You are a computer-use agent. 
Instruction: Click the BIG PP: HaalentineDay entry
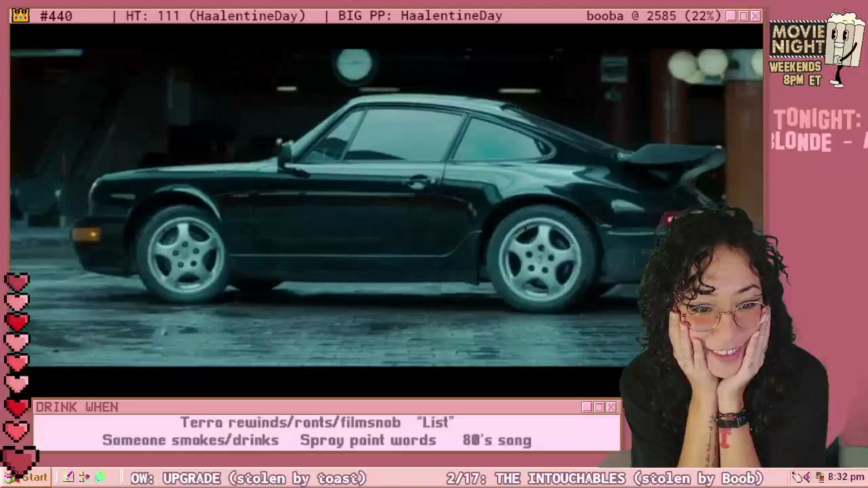pos(420,16)
